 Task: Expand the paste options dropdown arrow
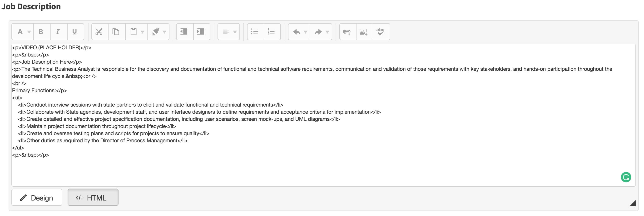pos(143,32)
